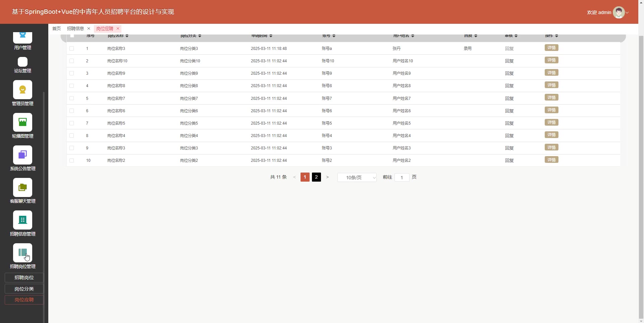The height and width of the screenshot is (323, 644).
Task: View 详情 for the 账号6 row
Action: [x=551, y=110]
